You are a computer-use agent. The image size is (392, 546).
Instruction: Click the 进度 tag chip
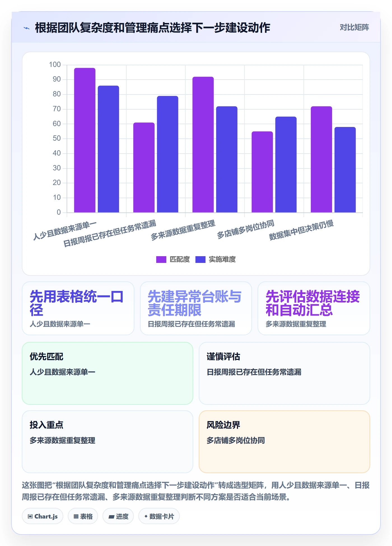[118, 516]
